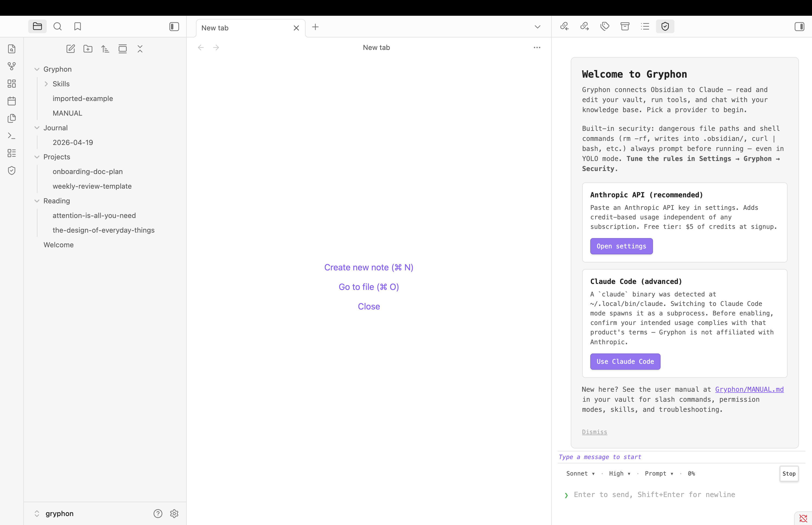Open the Welcome note

59,245
